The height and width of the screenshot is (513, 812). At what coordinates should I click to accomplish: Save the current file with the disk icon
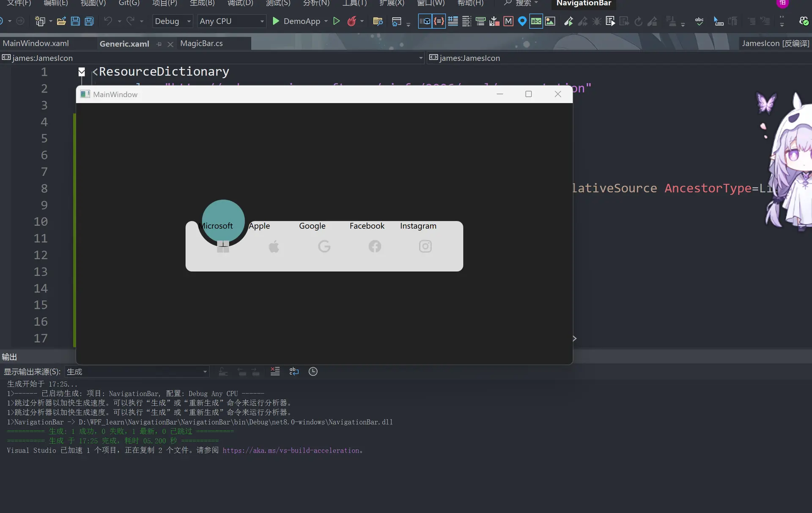75,21
